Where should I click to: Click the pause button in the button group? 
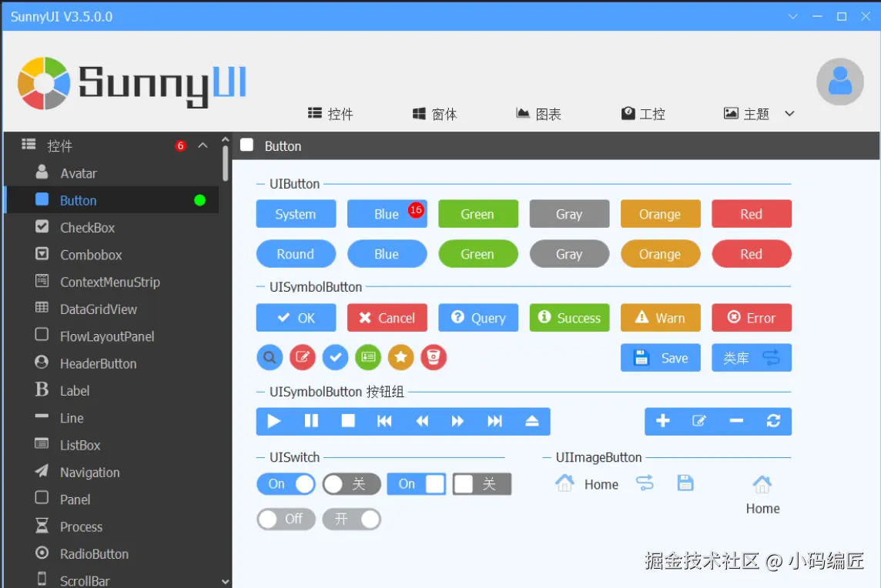(311, 421)
